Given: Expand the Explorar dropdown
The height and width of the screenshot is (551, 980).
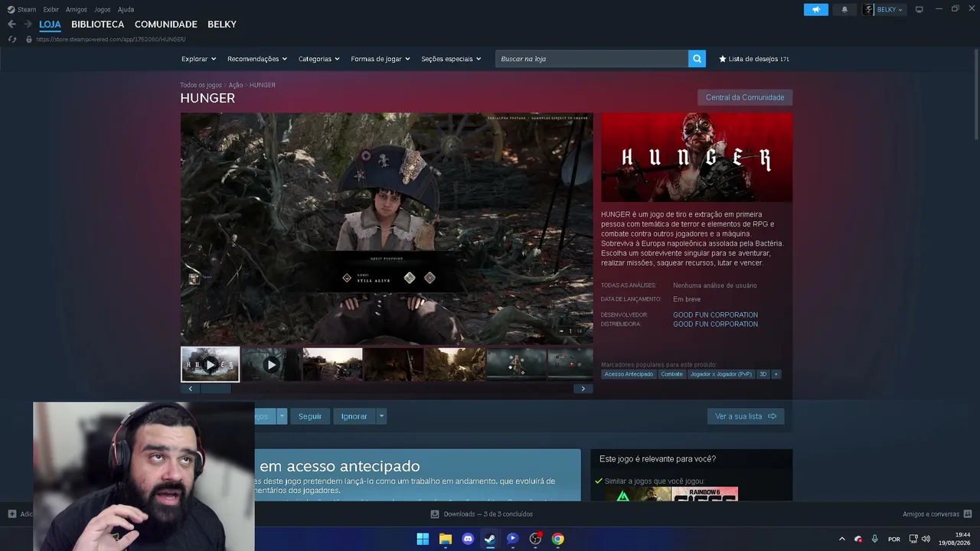Looking at the screenshot, I should pyautogui.click(x=198, y=59).
